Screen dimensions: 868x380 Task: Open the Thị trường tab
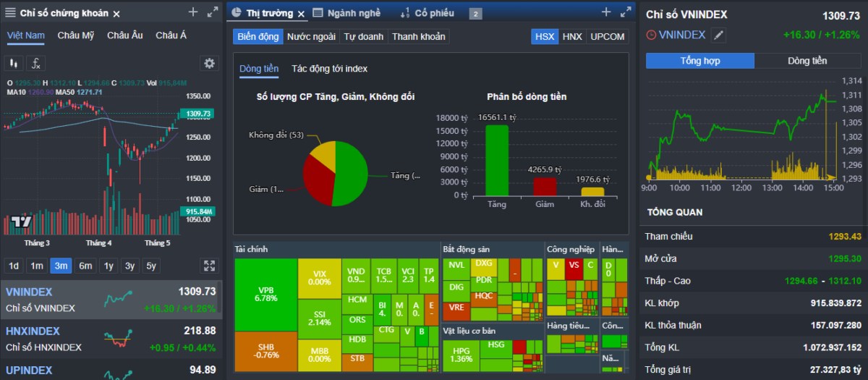coord(269,13)
